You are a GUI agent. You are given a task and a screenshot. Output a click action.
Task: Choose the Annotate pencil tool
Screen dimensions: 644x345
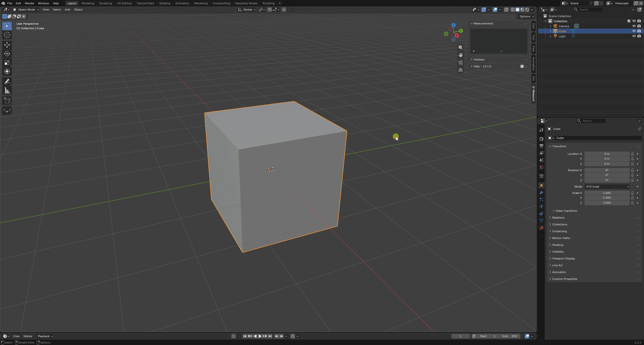(7, 81)
